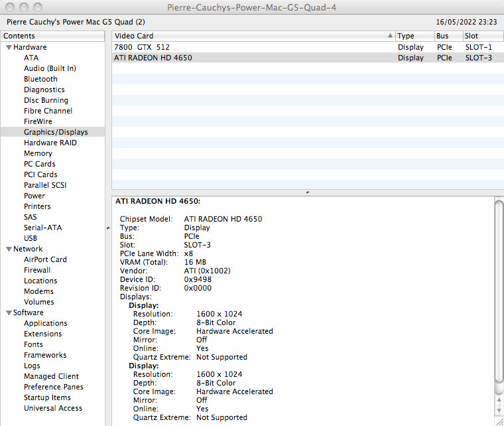Click the window title Pierre-Cauchys-Power-Mac-G5-Quad-4

tap(252, 7)
